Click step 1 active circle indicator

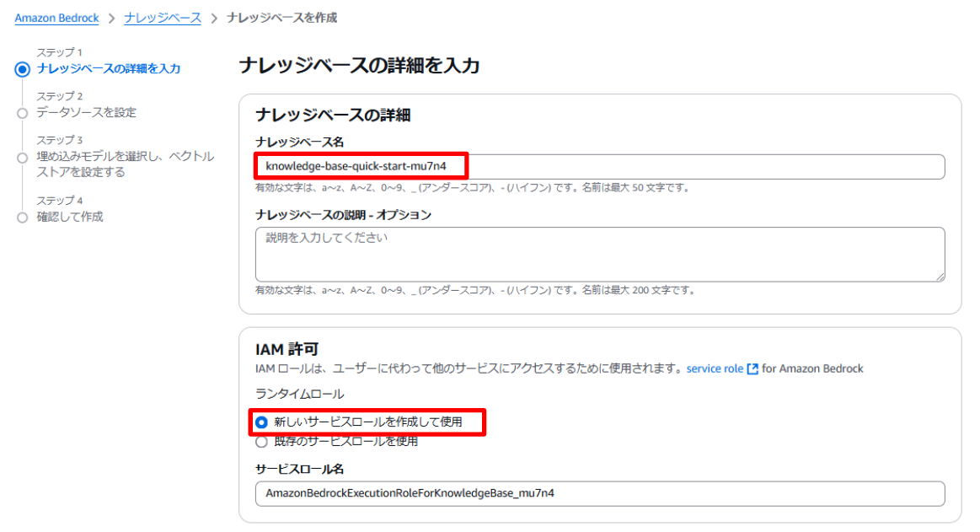pos(23,69)
